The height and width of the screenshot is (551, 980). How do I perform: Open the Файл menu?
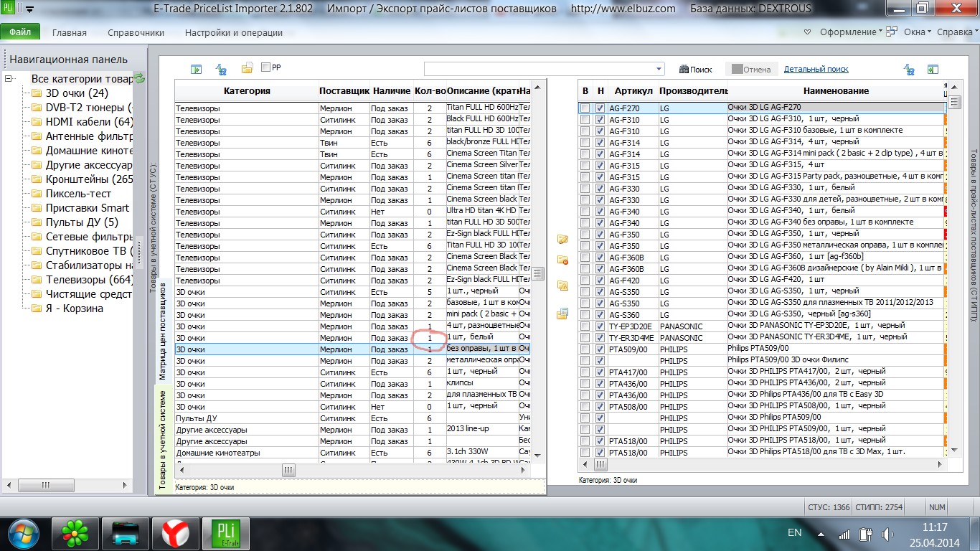click(20, 32)
